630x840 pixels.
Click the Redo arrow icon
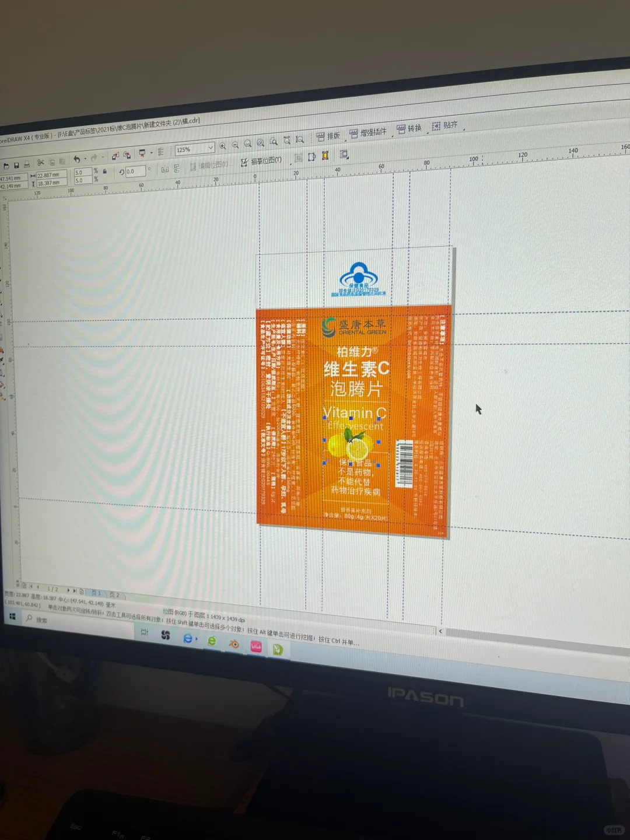(94, 158)
